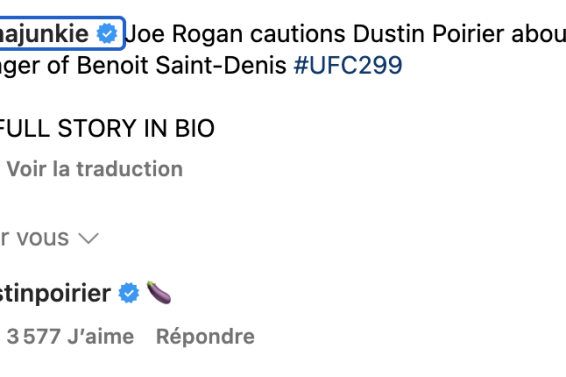The width and height of the screenshot is (566, 377).
Task: Click the eggplant emoji in the comment
Action: pos(159,292)
